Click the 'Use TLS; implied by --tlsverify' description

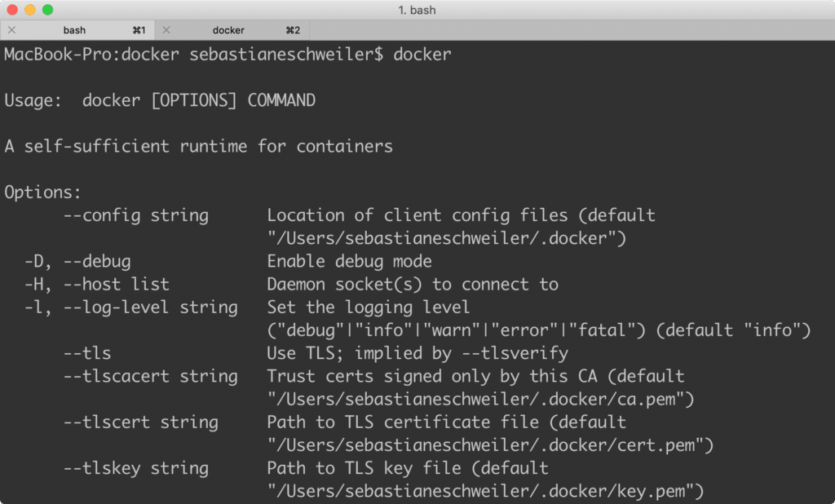point(417,354)
